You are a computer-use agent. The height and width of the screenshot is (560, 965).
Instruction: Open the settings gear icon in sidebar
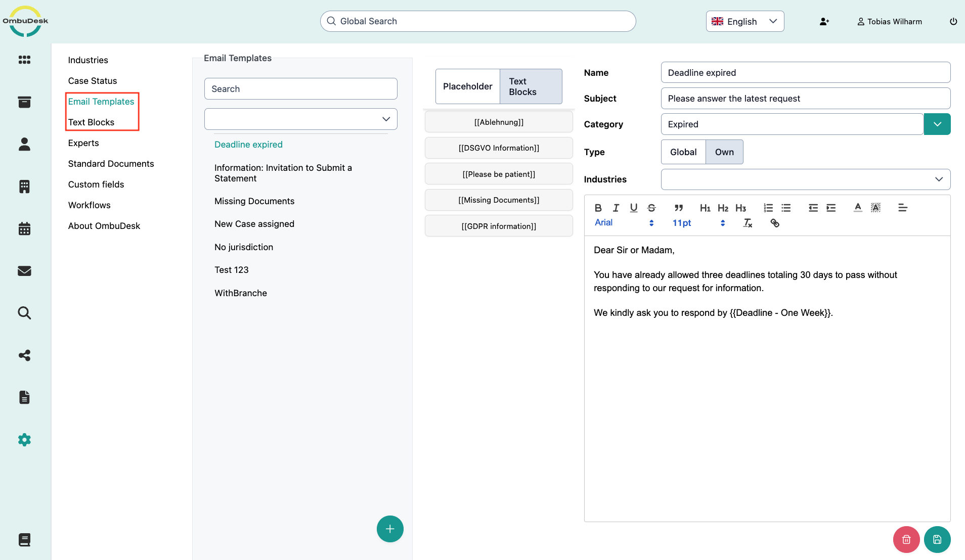click(x=24, y=440)
